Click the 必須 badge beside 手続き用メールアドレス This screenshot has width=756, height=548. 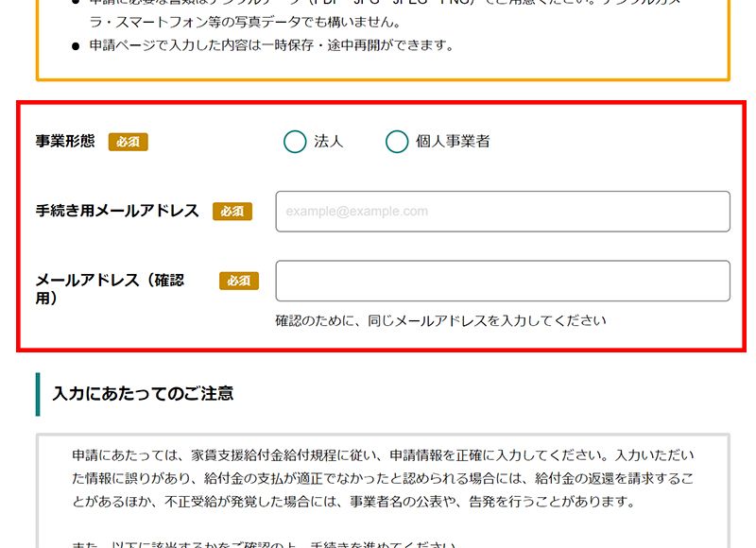click(x=233, y=211)
